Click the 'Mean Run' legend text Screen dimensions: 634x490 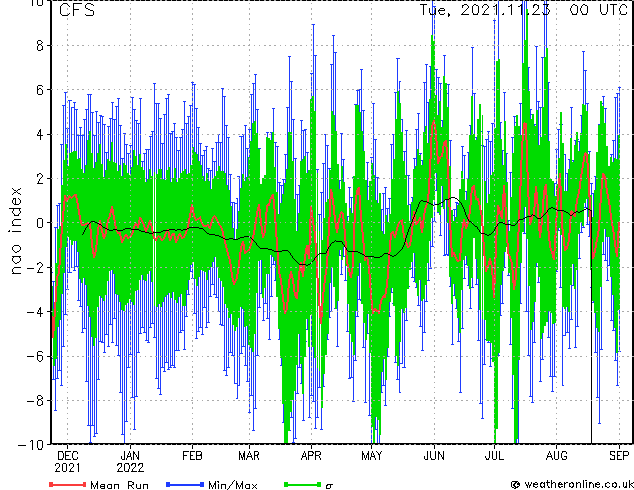click(119, 485)
